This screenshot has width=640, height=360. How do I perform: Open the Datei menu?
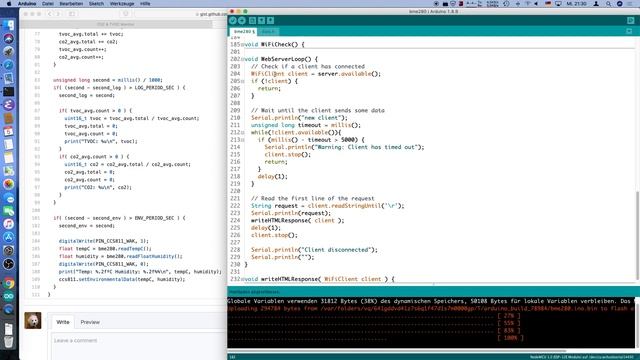click(48, 4)
